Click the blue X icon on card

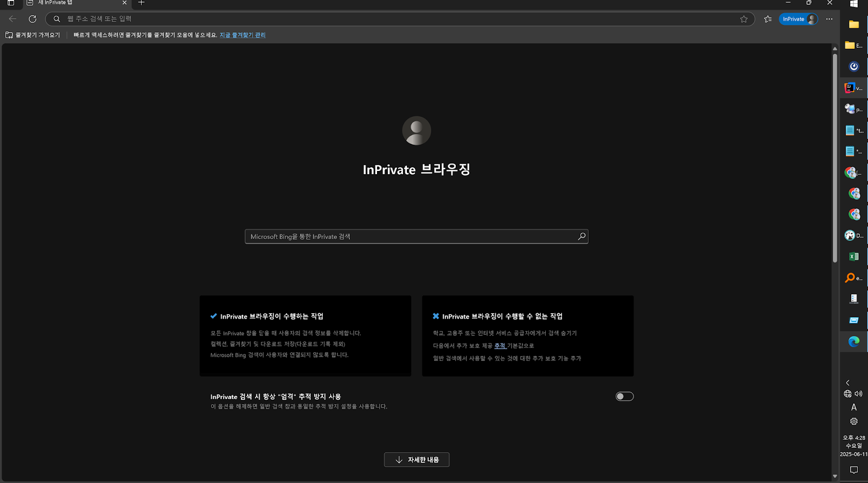pyautogui.click(x=436, y=316)
